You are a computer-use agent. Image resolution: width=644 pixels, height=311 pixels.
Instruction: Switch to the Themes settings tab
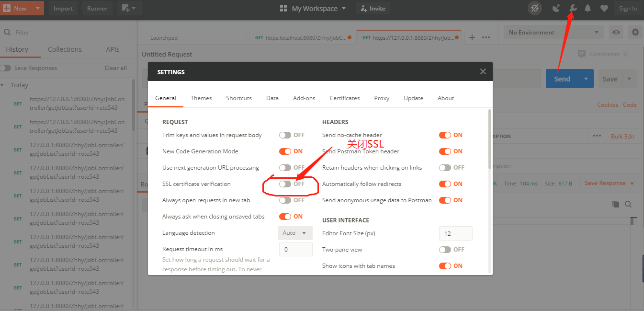click(x=201, y=98)
